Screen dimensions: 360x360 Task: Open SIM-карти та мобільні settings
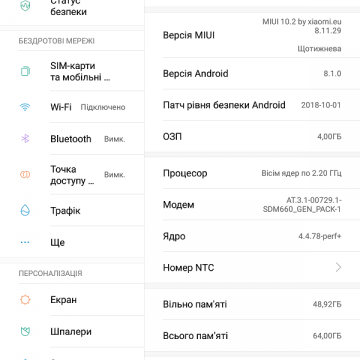(72, 71)
